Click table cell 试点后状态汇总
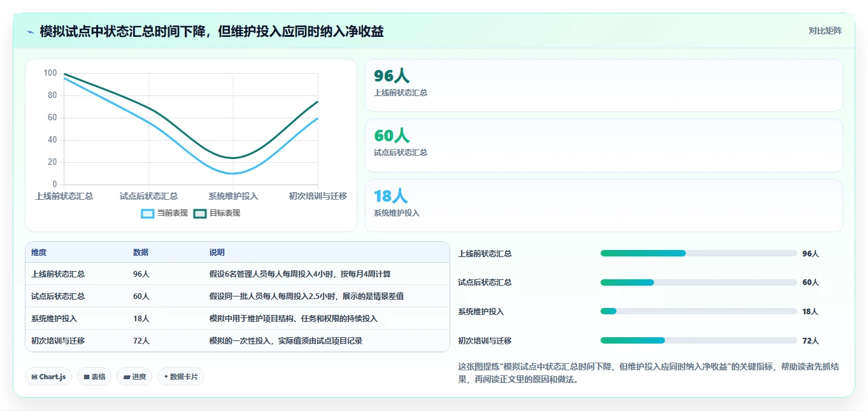This screenshot has height=411, width=868. coord(58,296)
